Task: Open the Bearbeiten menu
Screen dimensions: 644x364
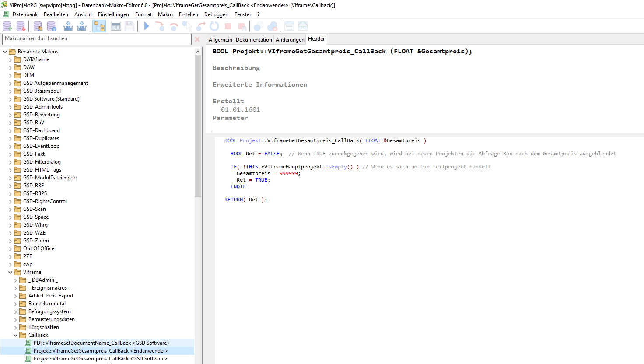Action: click(x=56, y=14)
